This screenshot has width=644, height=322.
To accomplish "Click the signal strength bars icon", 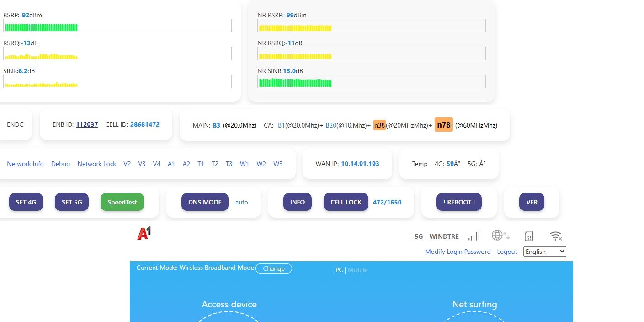I will click(474, 236).
